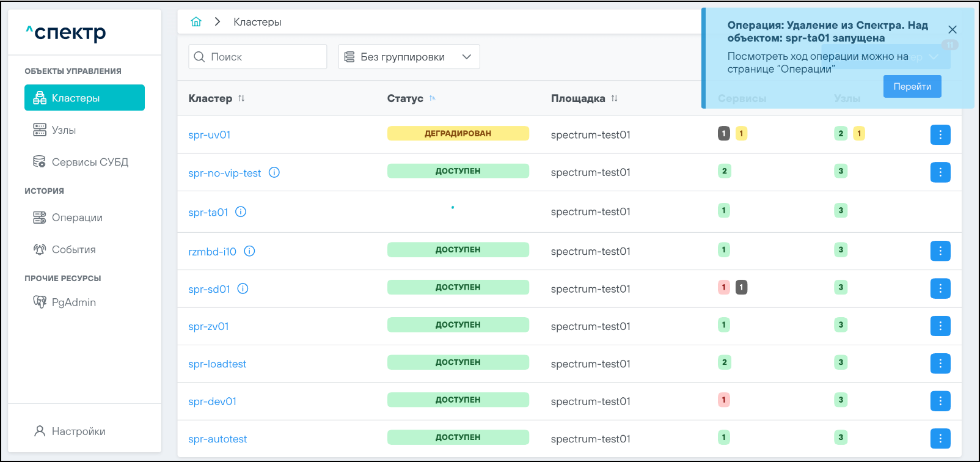Open three-dot menu for spr-autotest row
This screenshot has width=980, height=462.
(x=940, y=438)
